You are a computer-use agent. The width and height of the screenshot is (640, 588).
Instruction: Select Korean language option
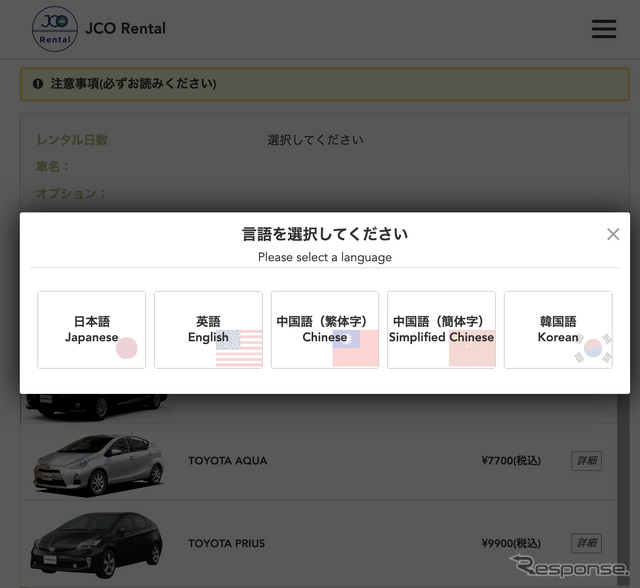pos(558,330)
